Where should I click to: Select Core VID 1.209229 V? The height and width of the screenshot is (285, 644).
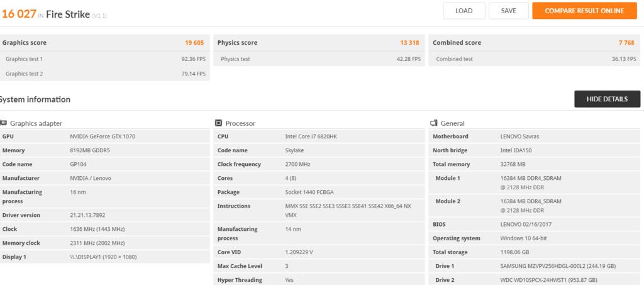pos(299,252)
